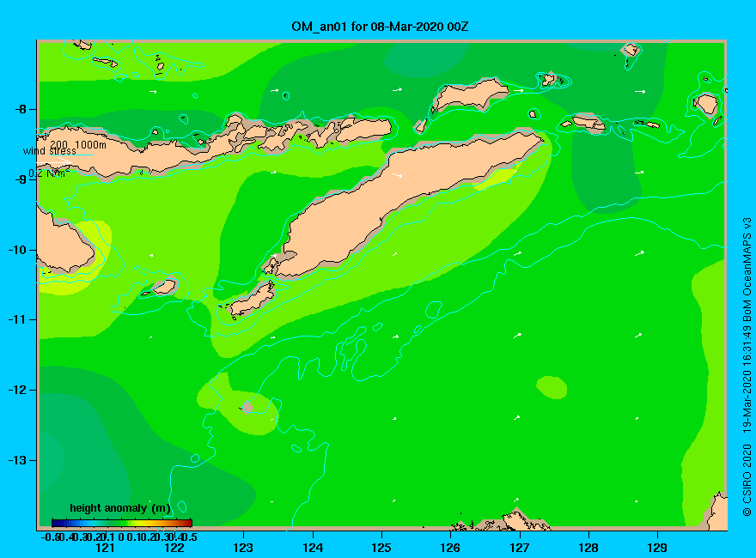Click the title "OM_an01 for 08-Mar-2020 00Z"
The height and width of the screenshot is (558, 756).
tap(380, 27)
